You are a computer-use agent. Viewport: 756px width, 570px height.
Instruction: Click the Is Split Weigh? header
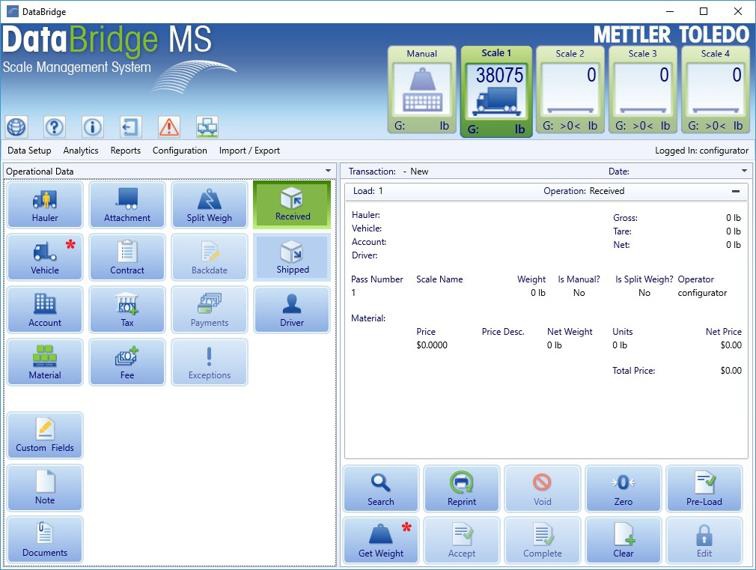point(644,279)
